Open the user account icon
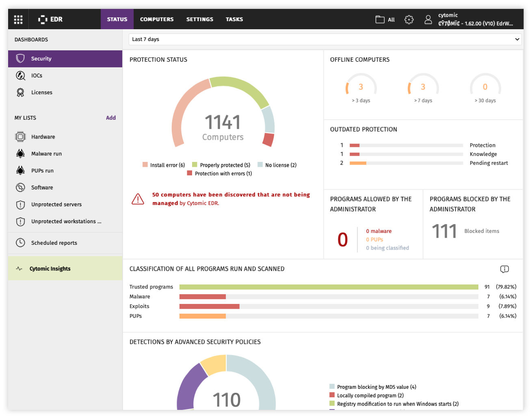Viewport: 532px width, 418px height. (x=428, y=19)
